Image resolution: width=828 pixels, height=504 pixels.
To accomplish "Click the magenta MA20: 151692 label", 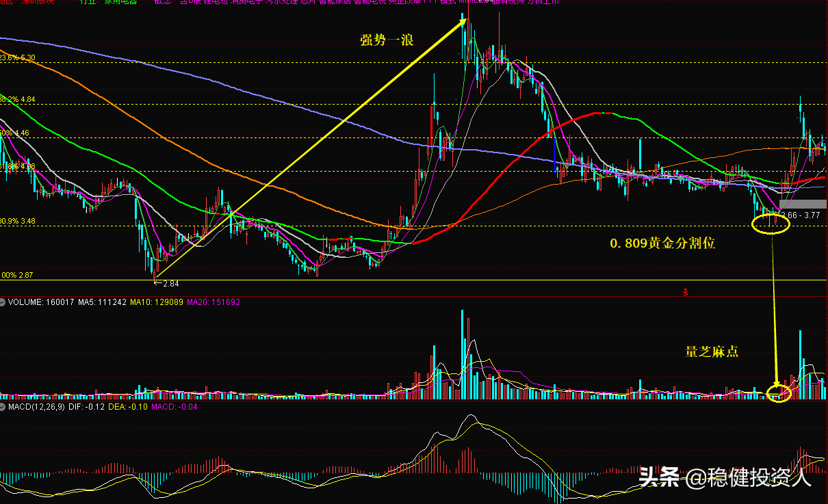I will pos(216,302).
